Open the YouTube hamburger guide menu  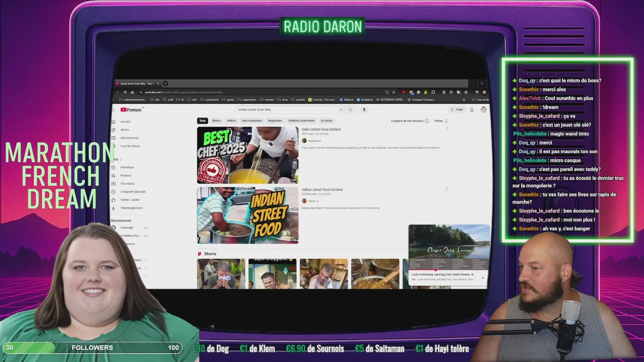pyautogui.click(x=114, y=110)
